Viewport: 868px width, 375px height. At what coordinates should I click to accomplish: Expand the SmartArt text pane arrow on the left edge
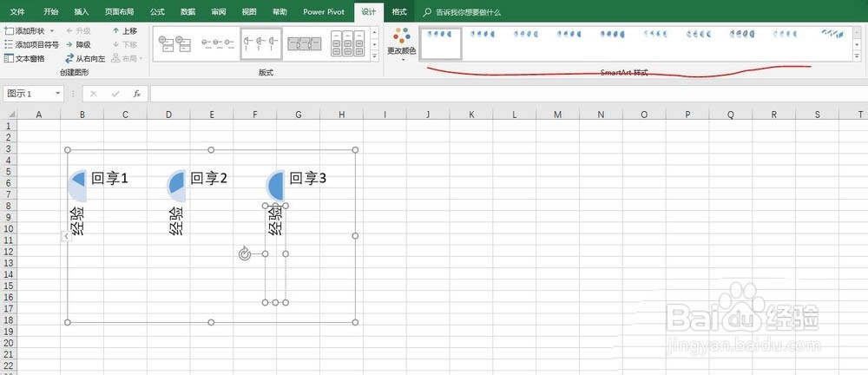[65, 236]
